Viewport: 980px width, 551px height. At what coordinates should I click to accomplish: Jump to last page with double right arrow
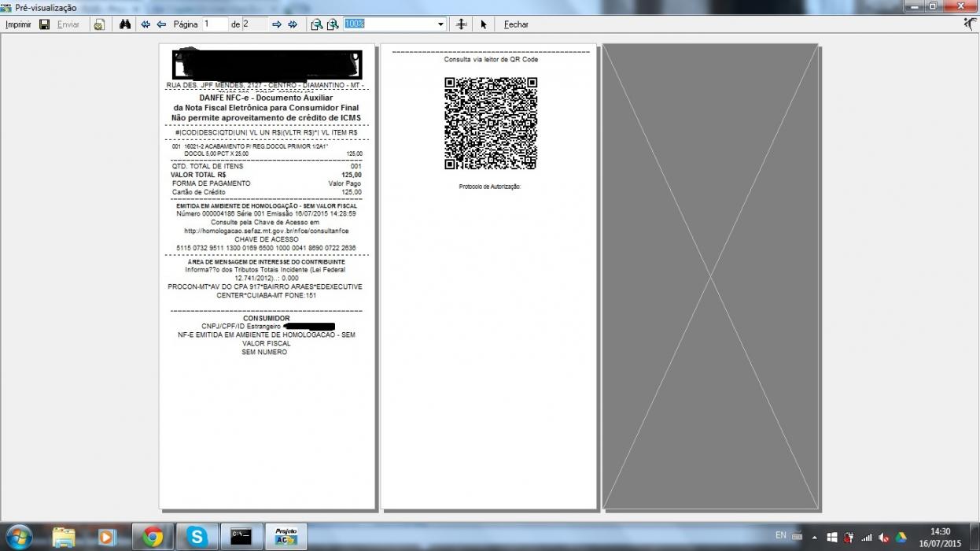coord(293,24)
